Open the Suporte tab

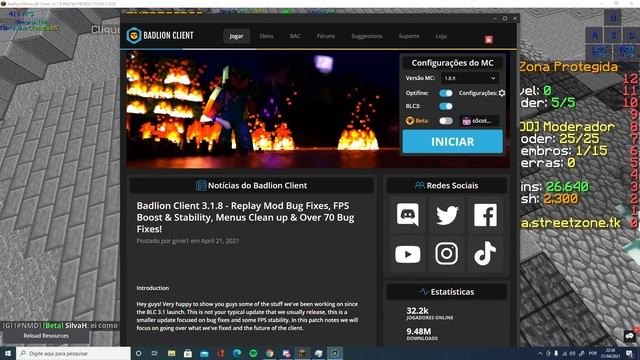409,36
